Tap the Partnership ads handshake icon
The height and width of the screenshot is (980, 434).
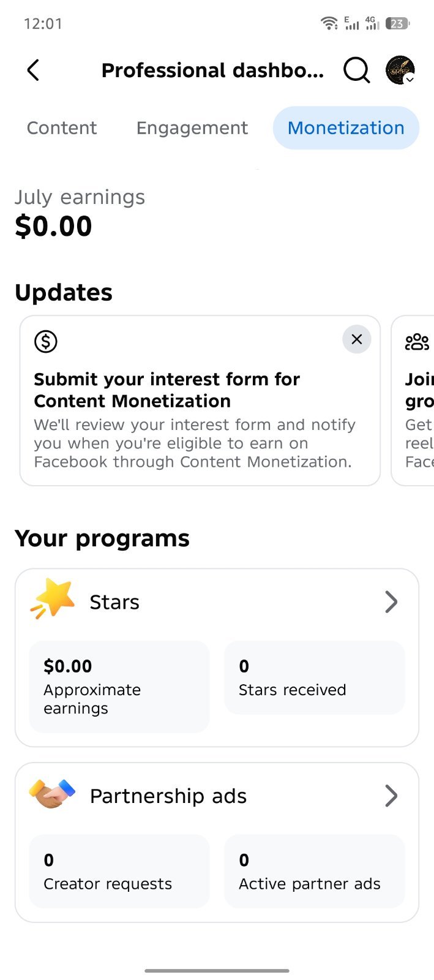pos(52,794)
